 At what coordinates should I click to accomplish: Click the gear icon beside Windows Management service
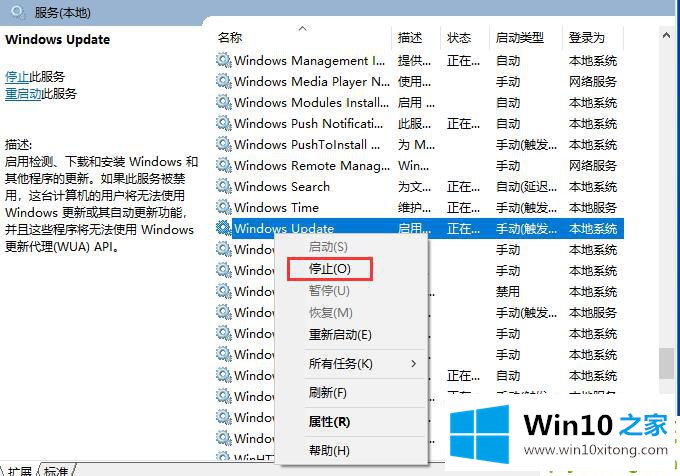coord(224,60)
